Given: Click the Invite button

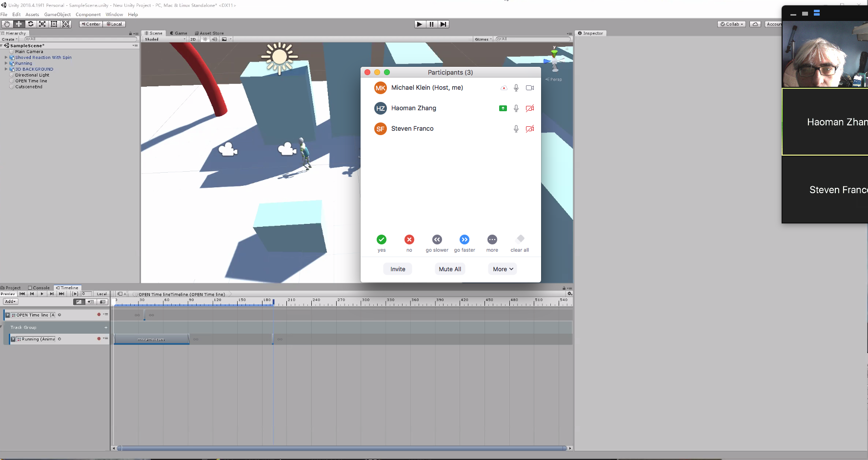Looking at the screenshot, I should coord(398,269).
